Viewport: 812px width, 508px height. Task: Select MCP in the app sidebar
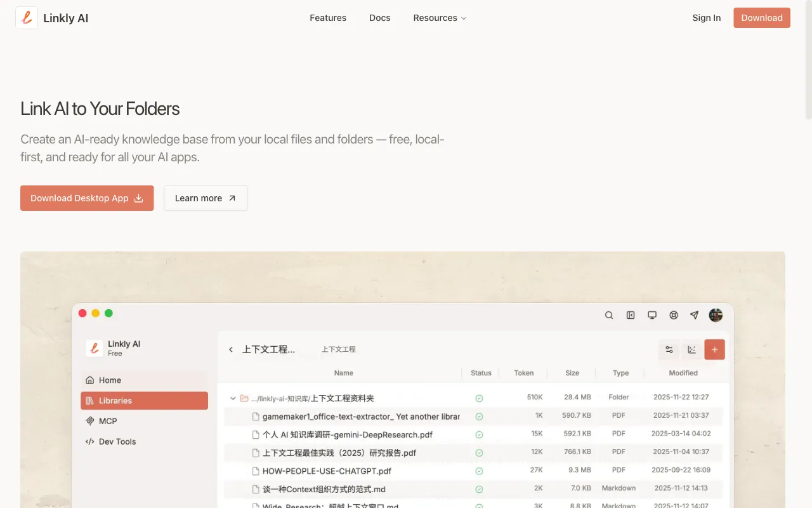point(144,421)
